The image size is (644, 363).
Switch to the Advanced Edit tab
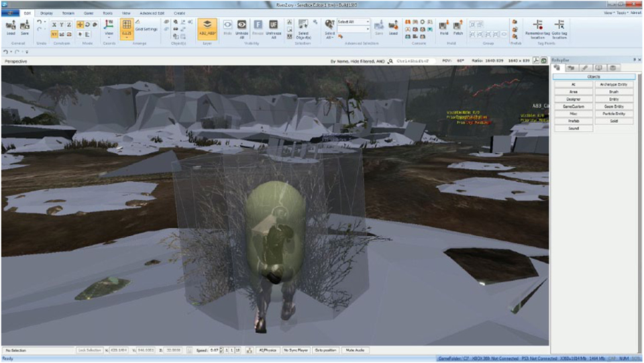[152, 13]
